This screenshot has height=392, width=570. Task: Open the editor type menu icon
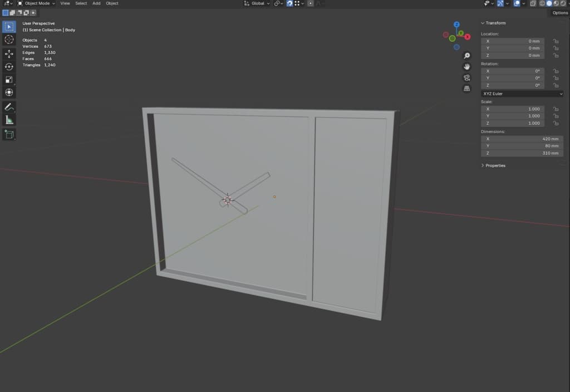7,3
